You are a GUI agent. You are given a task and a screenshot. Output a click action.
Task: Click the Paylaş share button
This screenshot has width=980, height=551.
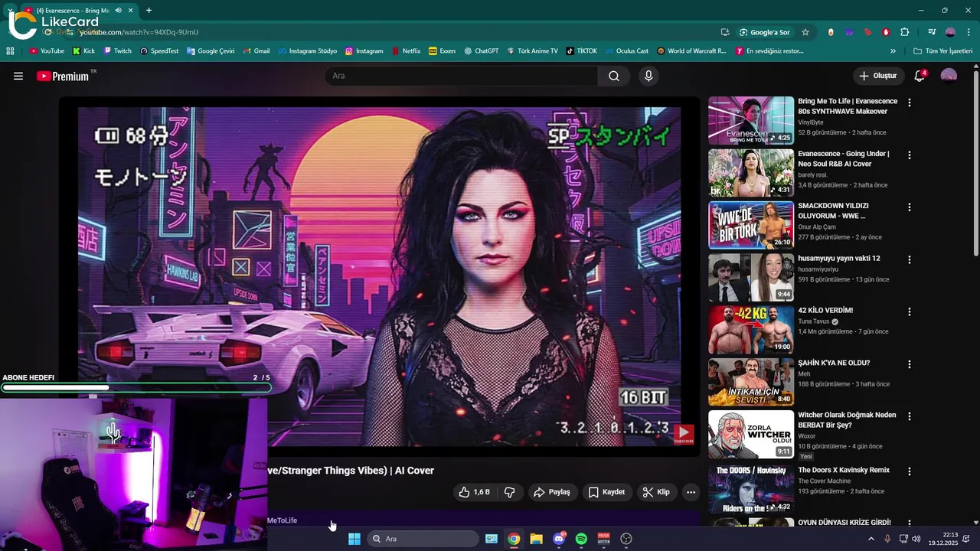tap(552, 492)
